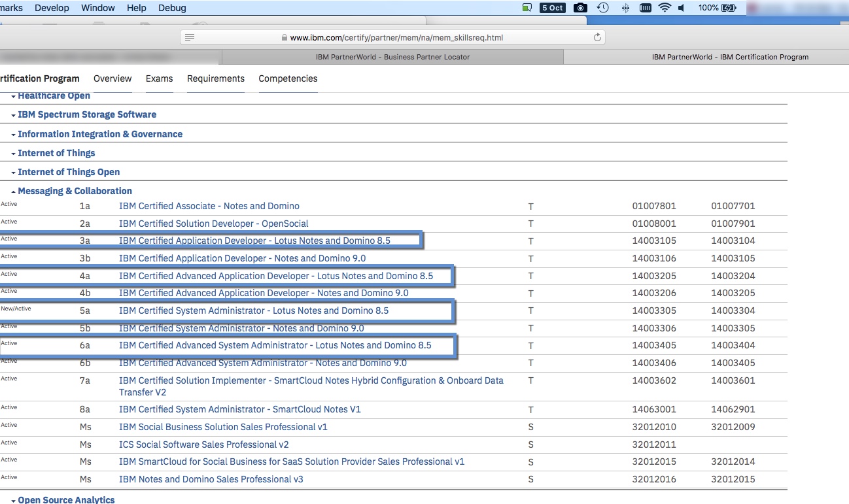This screenshot has height=504, width=849.
Task: Click code 32012011 in ICS Social Software row
Action: pos(654,445)
